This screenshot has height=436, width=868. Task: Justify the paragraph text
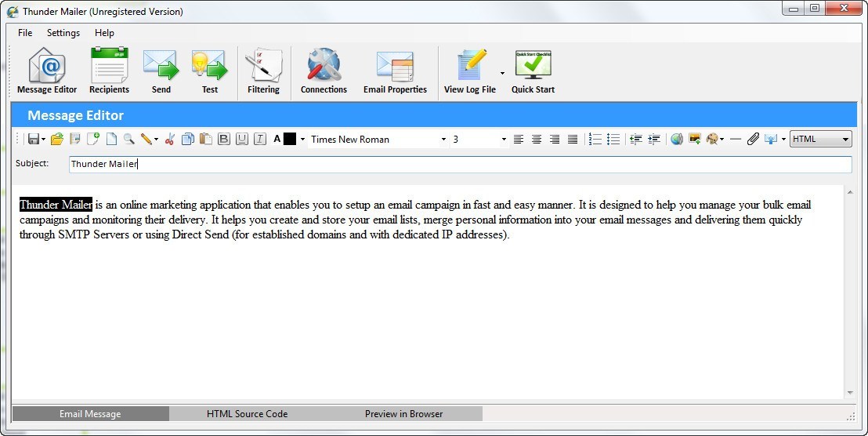[573, 139]
